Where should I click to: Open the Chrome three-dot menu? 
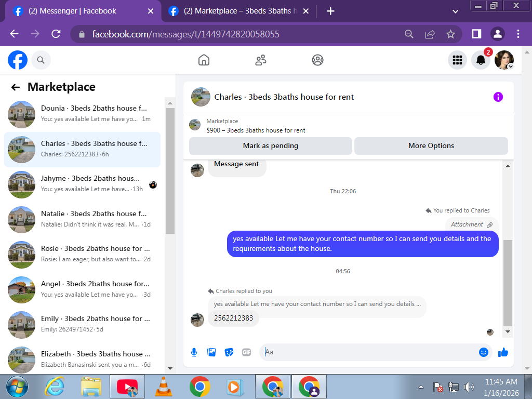(518, 34)
